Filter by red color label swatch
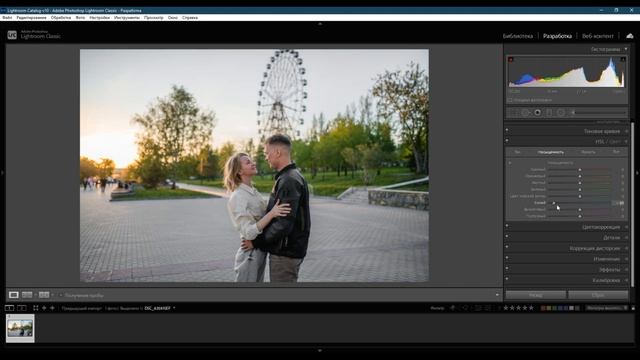The image size is (640, 360). [543, 308]
